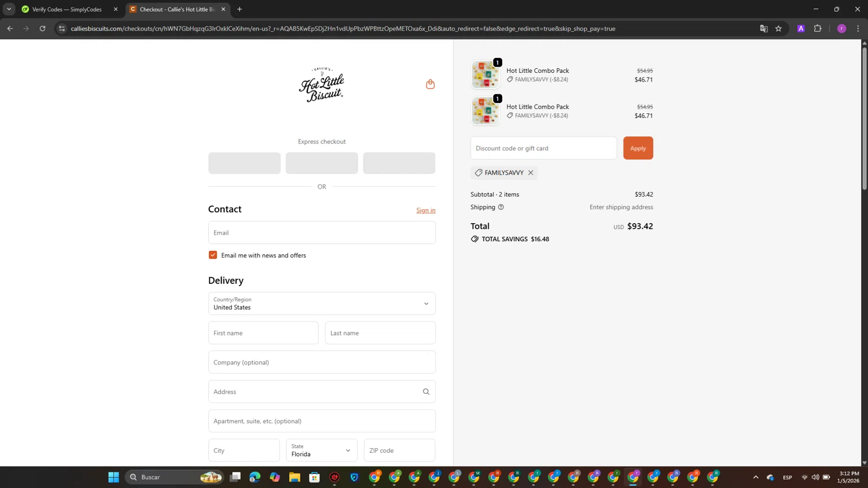
Task: Click the Shipping help question icon
Action: pos(501,207)
